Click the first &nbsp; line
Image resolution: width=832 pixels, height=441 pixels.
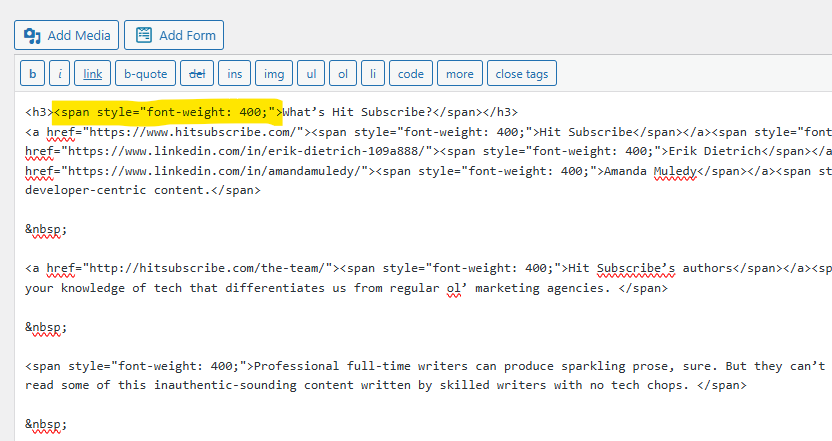click(46, 229)
